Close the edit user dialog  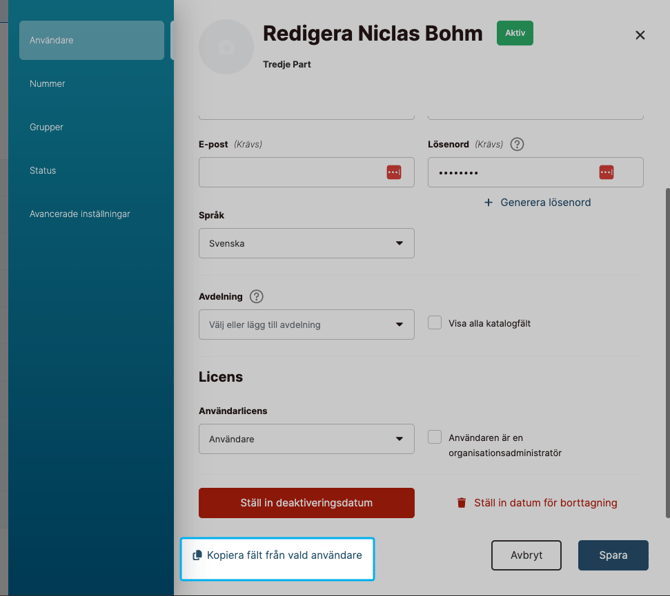(x=640, y=35)
